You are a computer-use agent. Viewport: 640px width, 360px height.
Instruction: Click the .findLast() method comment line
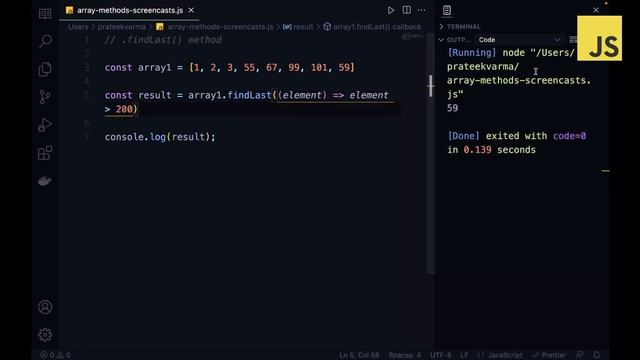[163, 40]
